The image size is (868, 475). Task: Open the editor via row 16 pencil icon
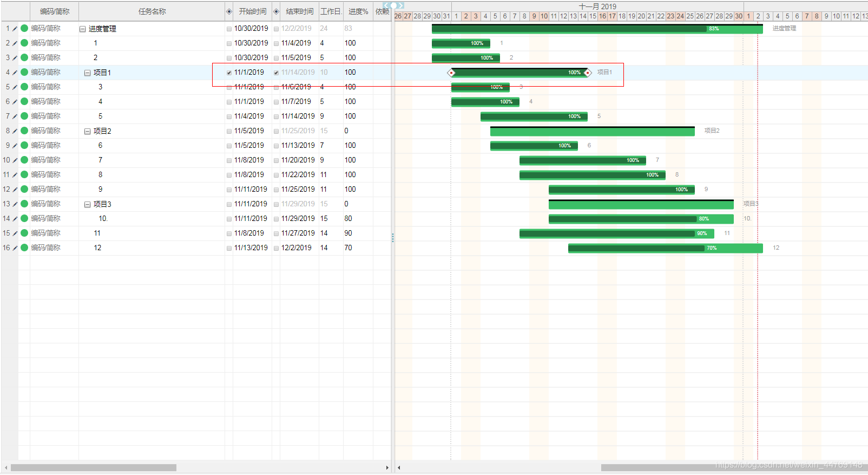point(15,248)
